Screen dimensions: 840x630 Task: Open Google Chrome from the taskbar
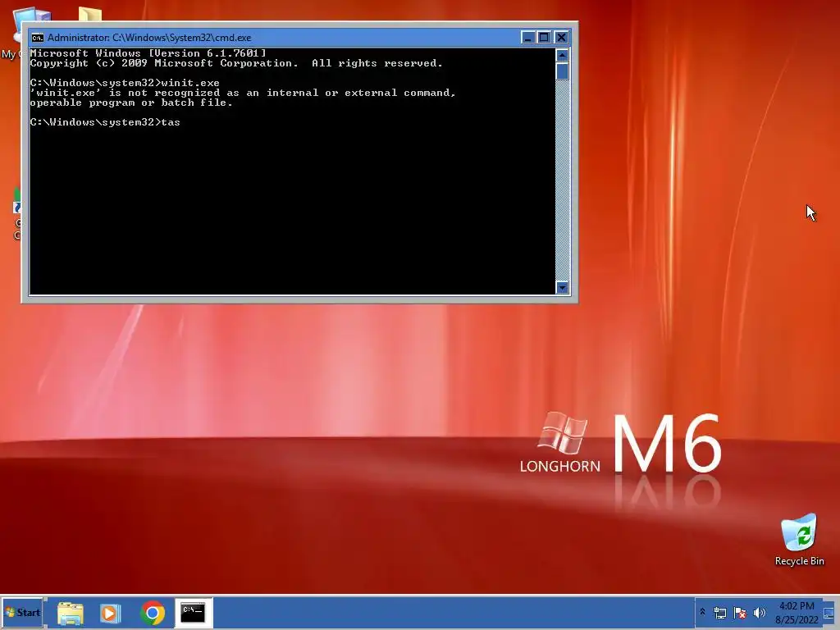click(152, 613)
